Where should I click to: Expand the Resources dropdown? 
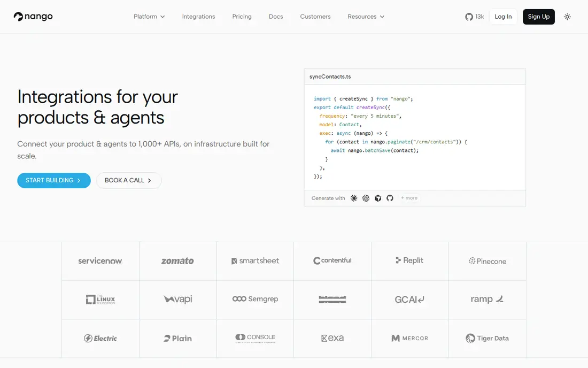tap(366, 17)
